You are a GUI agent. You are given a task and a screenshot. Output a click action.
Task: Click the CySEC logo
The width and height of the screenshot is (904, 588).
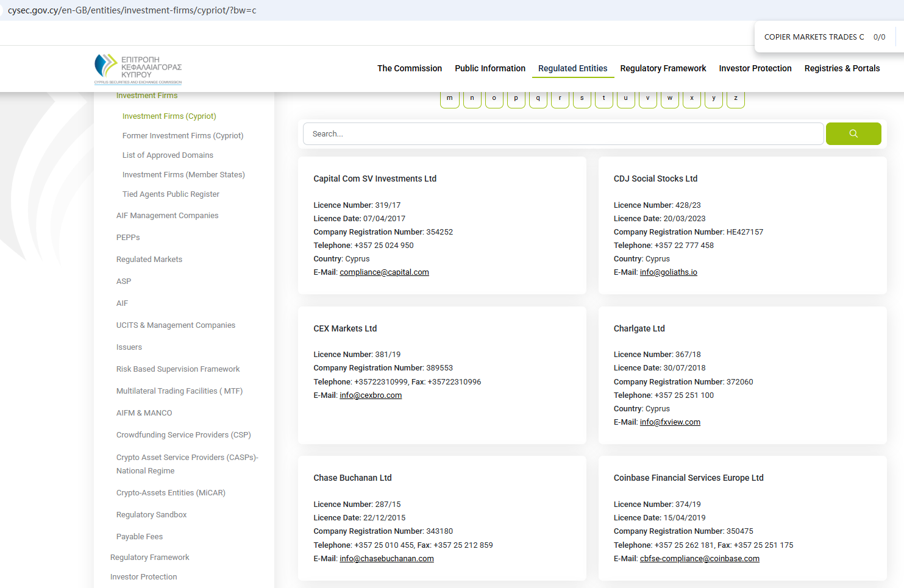click(x=138, y=69)
